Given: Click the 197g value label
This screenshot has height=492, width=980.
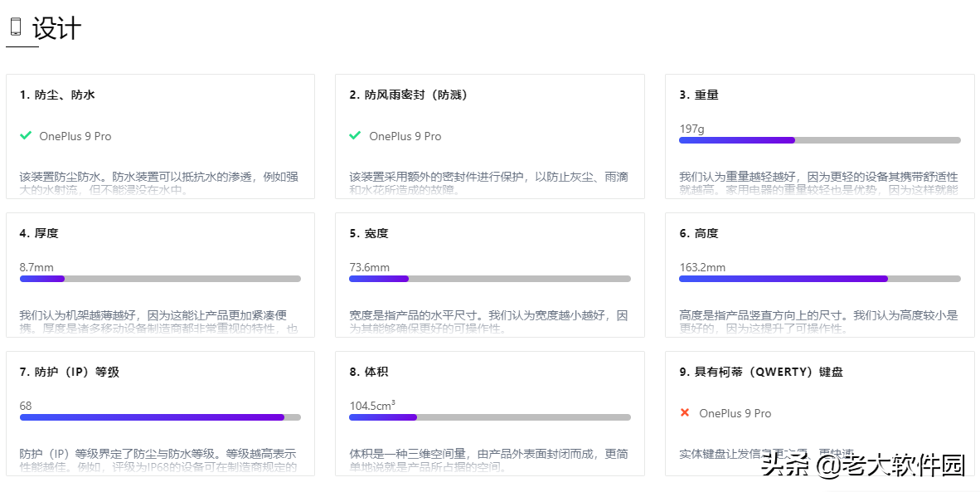Looking at the screenshot, I should (691, 129).
